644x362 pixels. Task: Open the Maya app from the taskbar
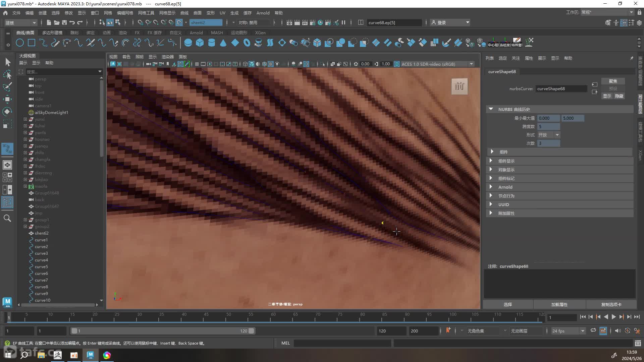[x=91, y=355]
